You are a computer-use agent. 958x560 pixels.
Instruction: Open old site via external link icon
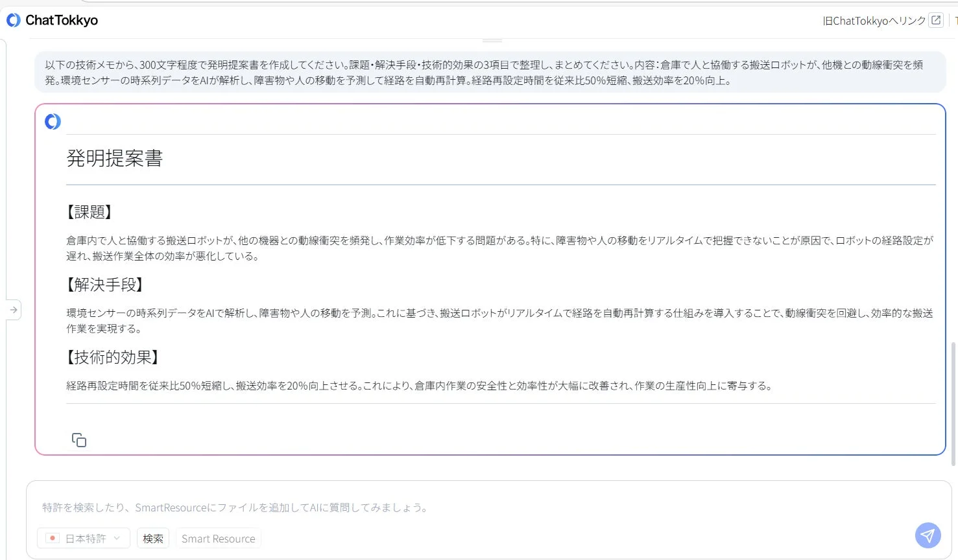[x=935, y=20]
